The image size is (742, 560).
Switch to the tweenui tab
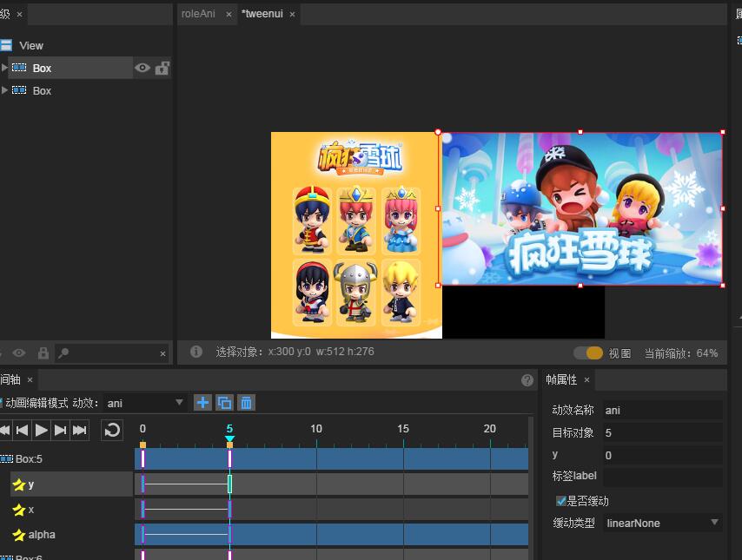(262, 14)
